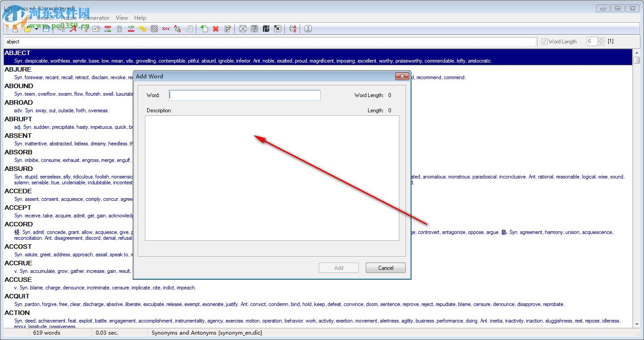Click the green-over-red bars icon beside the phone
This screenshot has width=644, height=340.
pos(131,29)
